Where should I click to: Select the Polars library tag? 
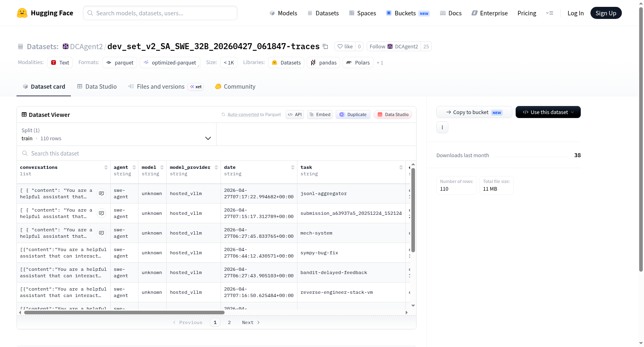tap(358, 62)
